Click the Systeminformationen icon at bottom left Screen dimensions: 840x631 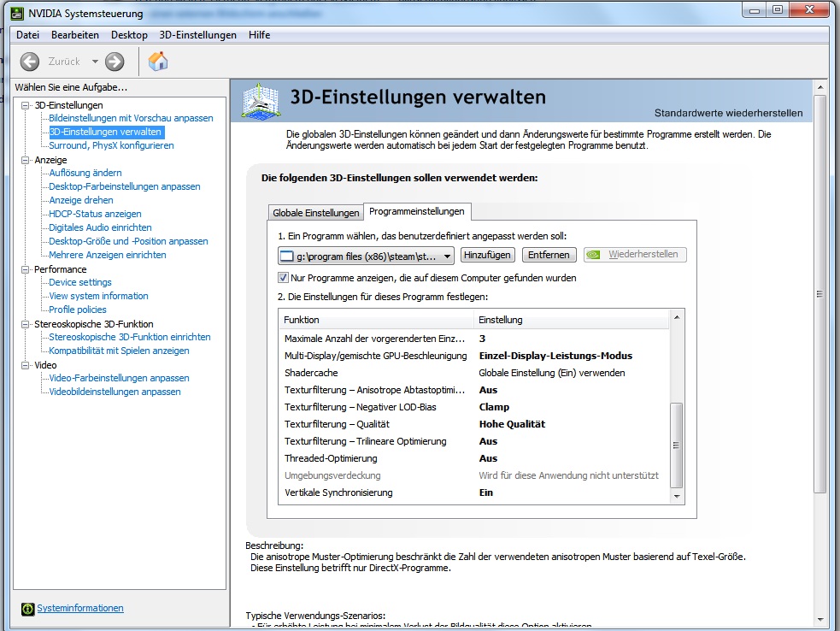pos(26,609)
